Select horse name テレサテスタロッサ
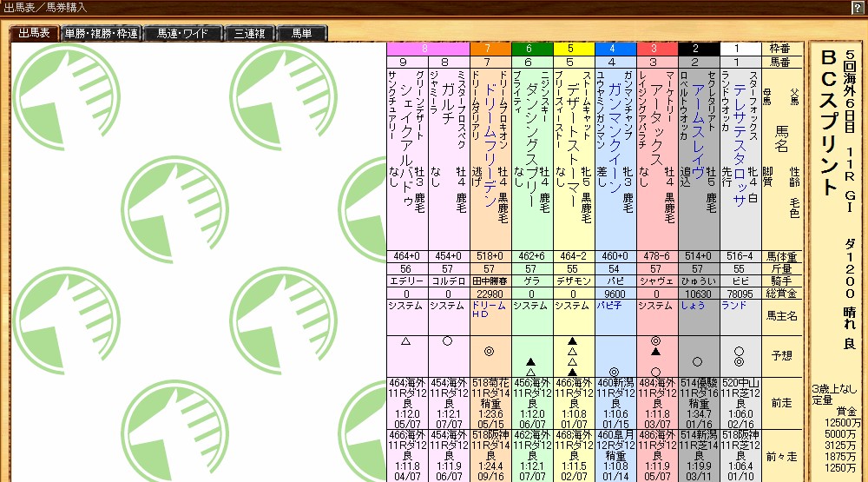 click(x=740, y=145)
